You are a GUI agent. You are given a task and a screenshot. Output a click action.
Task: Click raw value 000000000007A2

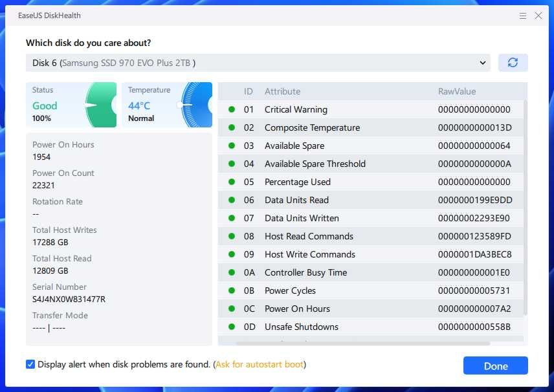[474, 309]
